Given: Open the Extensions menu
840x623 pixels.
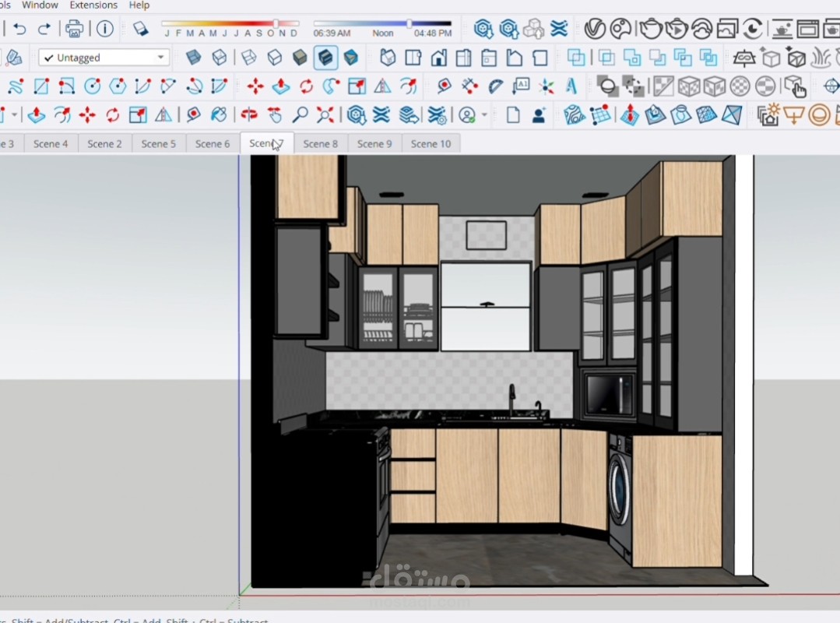Looking at the screenshot, I should pyautogui.click(x=93, y=5).
